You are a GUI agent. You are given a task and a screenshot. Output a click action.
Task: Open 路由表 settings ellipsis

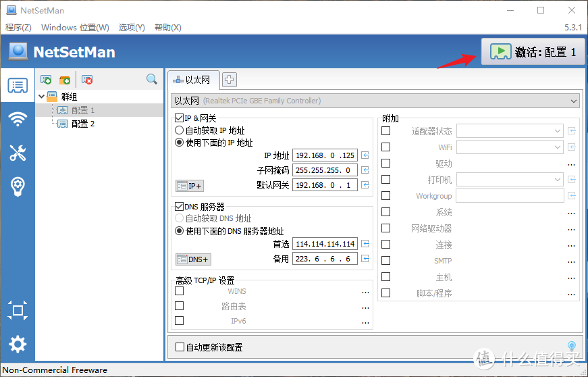tap(365, 307)
